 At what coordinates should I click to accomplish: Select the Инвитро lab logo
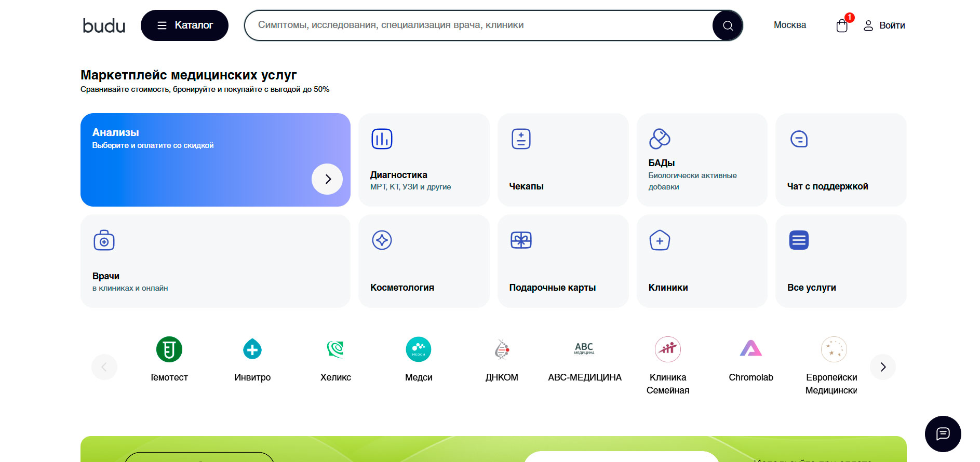coord(252,349)
